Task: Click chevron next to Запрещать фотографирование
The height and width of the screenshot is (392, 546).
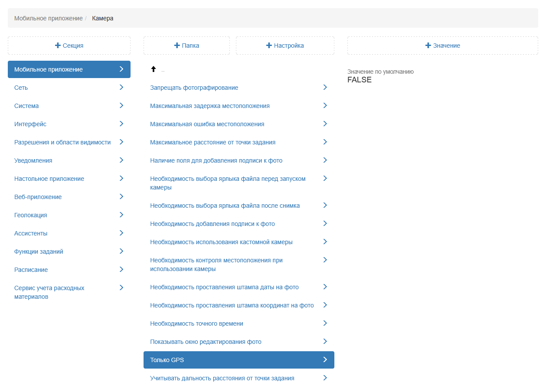Action: click(x=325, y=88)
